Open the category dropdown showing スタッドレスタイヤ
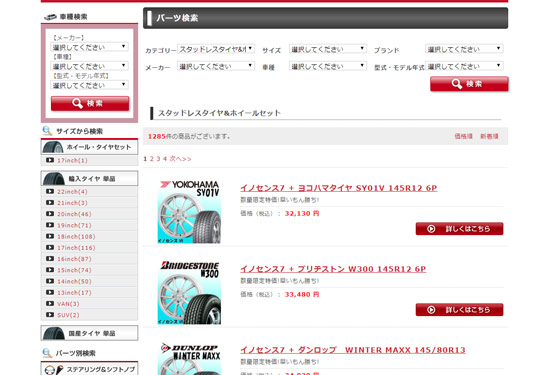Screen dimensions: 550x375 pos(216,49)
